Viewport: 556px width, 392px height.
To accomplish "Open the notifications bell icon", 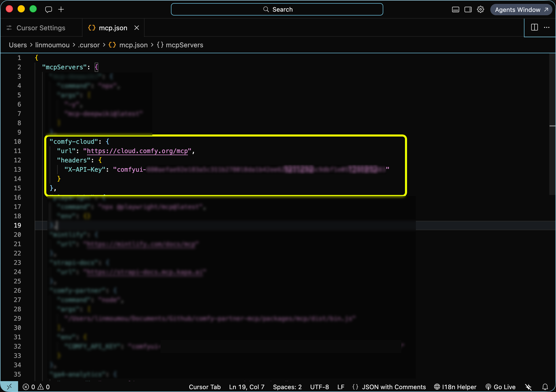I will coord(545,387).
